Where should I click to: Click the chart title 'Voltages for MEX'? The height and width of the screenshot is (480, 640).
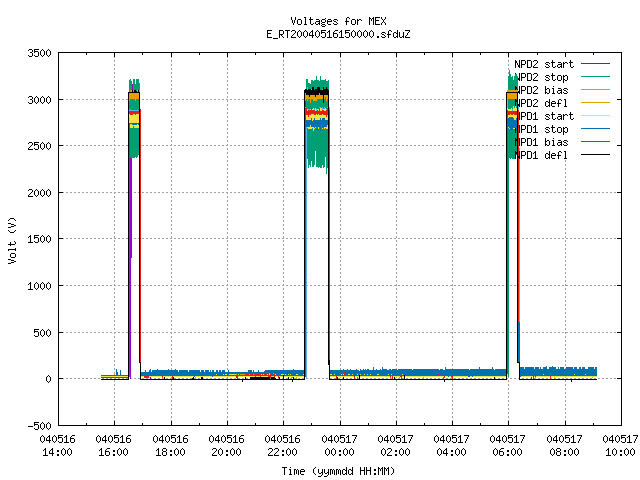pyautogui.click(x=338, y=21)
